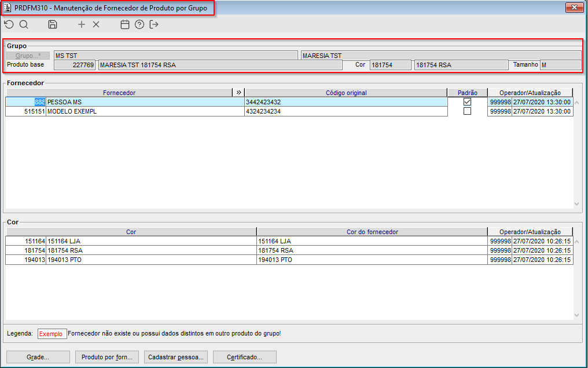Select 181754 RSA in Cor do fornecedor
This screenshot has width=588, height=368.
coord(372,250)
